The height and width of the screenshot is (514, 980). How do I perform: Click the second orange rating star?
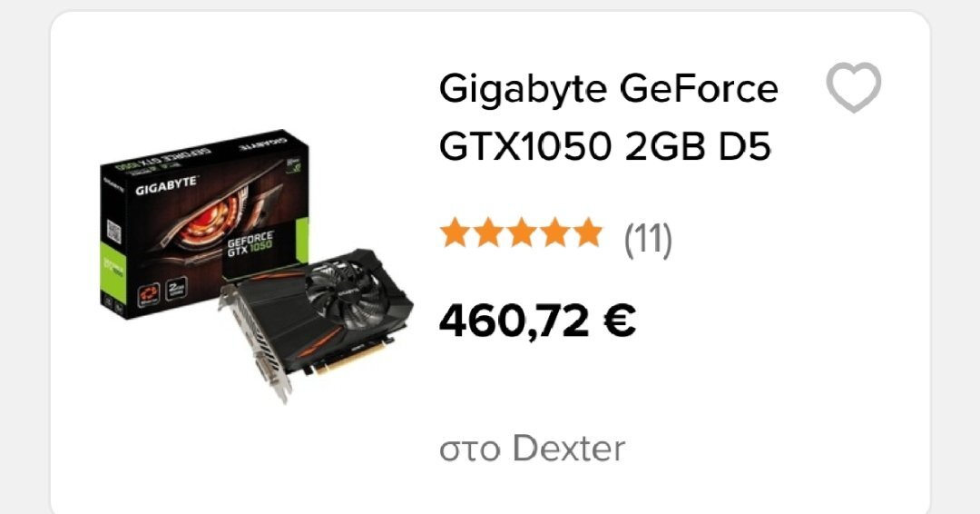(488, 233)
